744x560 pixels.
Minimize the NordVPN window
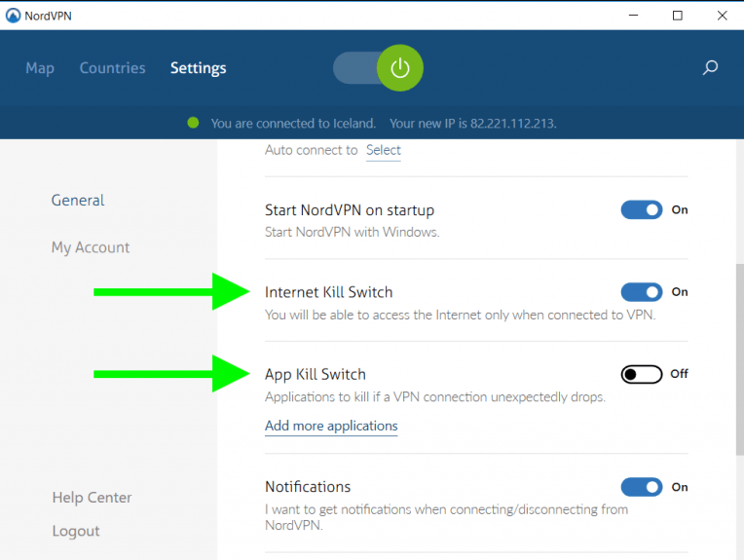click(632, 15)
